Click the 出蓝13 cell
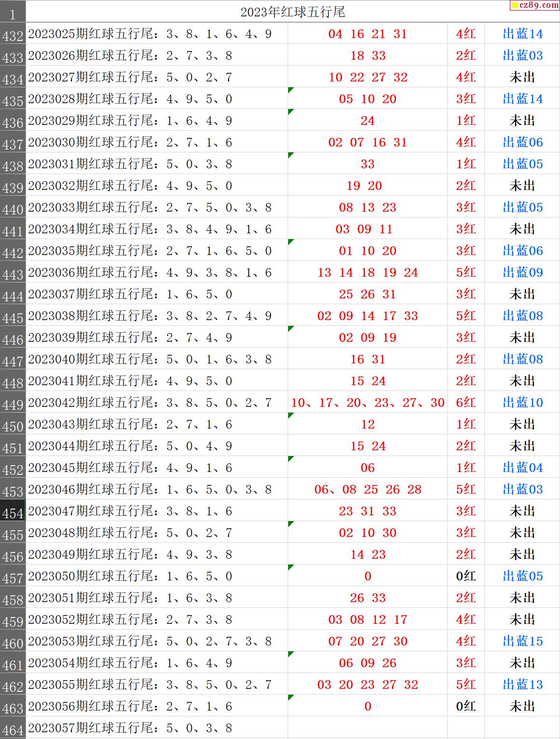560x739 pixels. click(522, 685)
